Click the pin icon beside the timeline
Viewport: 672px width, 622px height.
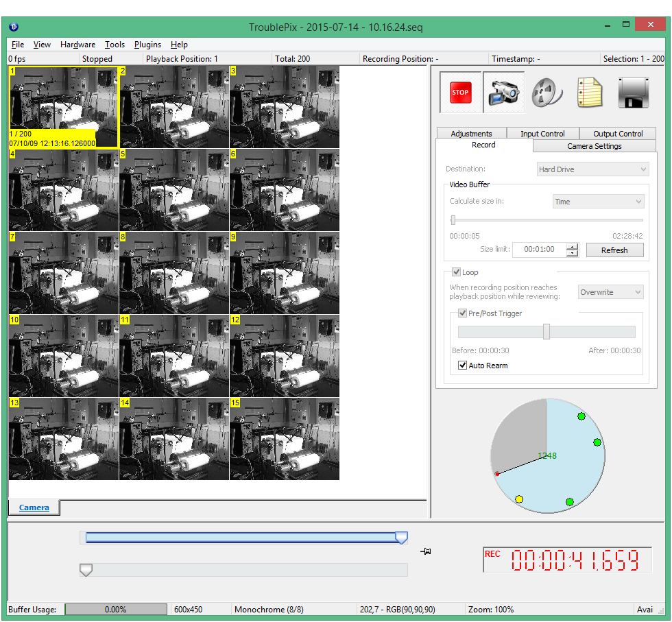click(425, 551)
